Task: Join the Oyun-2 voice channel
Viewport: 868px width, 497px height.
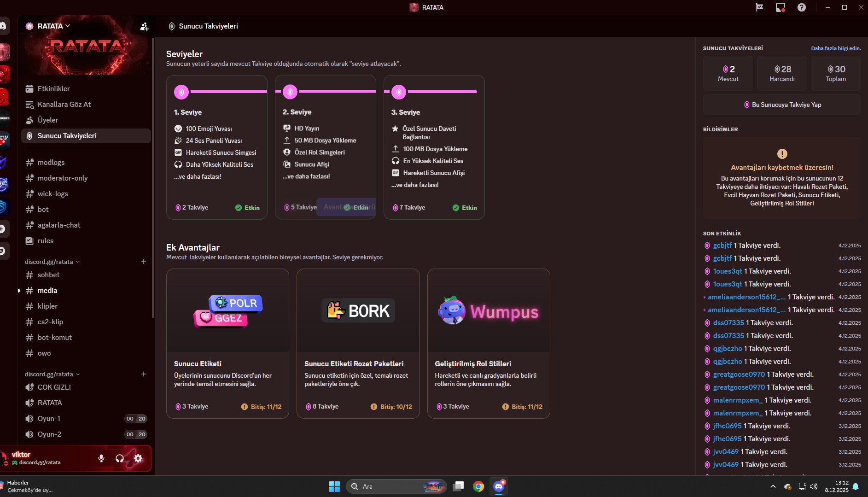Action: point(86,434)
